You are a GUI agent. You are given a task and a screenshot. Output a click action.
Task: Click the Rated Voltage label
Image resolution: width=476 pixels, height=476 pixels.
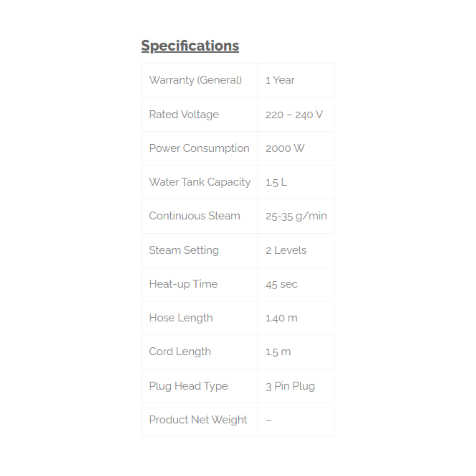click(x=184, y=115)
